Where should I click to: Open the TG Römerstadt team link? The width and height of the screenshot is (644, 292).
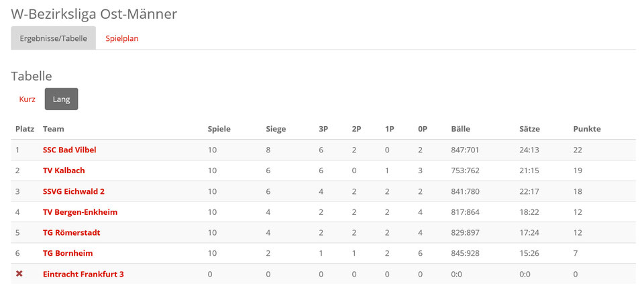[72, 233]
